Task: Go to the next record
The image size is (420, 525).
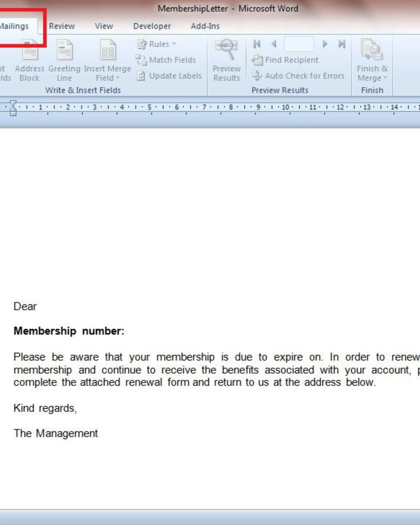Action: coord(325,44)
